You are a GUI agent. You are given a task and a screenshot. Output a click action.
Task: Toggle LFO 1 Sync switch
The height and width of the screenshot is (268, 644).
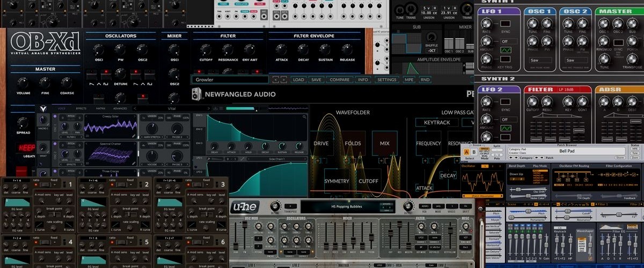pos(505,24)
